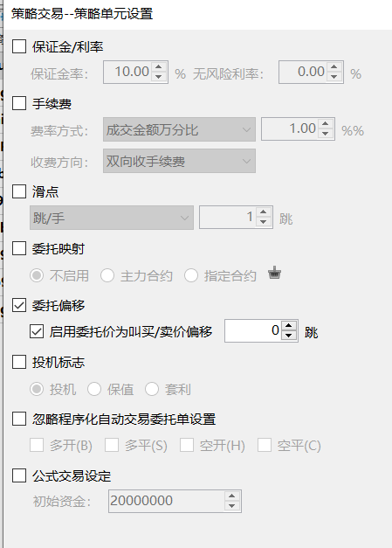Enable the 保证金/利率 checkbox

pos(19,46)
